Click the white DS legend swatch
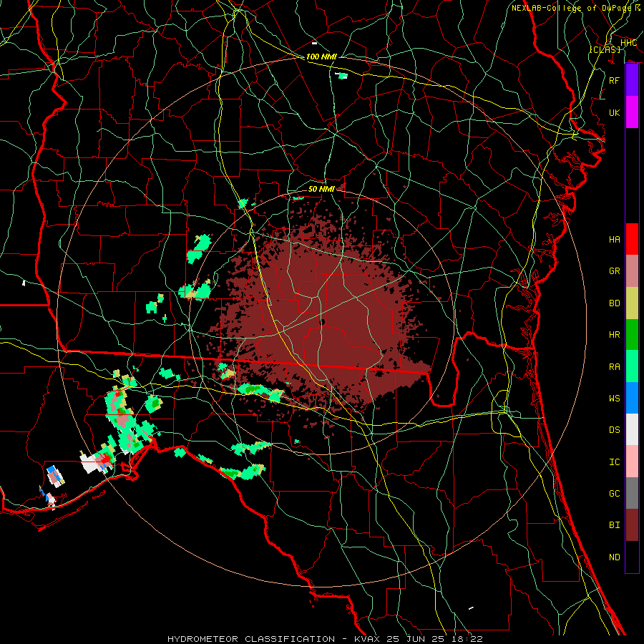Image resolution: width=644 pixels, height=644 pixels. click(632, 429)
